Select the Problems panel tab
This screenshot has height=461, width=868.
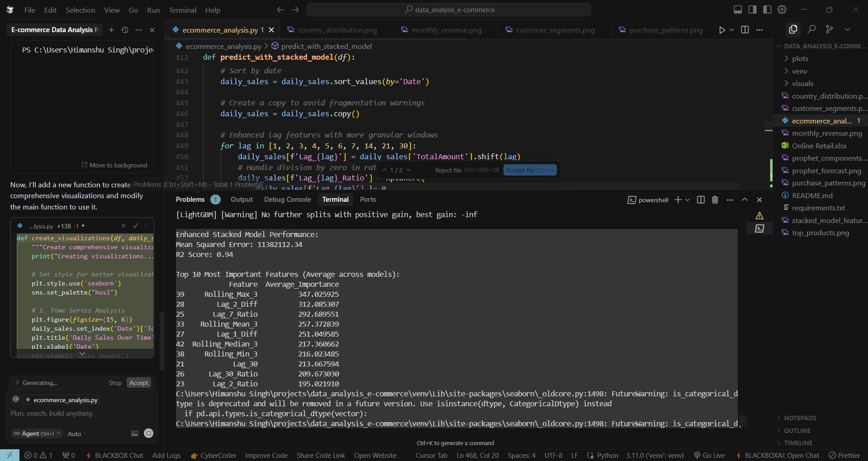(190, 200)
